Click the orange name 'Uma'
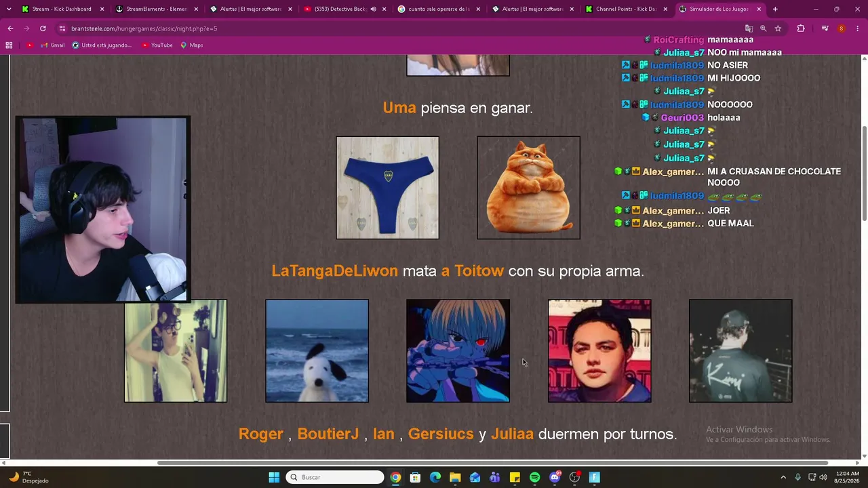Image resolution: width=868 pixels, height=488 pixels. click(x=399, y=108)
